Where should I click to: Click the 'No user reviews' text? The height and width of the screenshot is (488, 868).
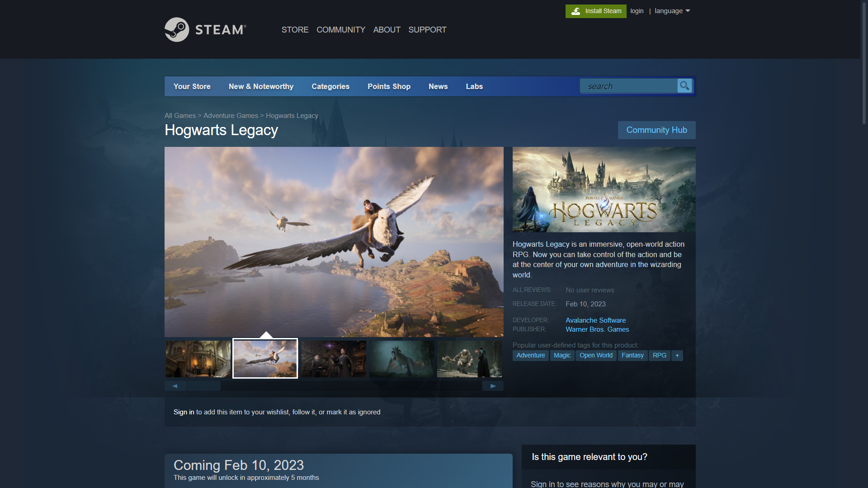click(590, 290)
